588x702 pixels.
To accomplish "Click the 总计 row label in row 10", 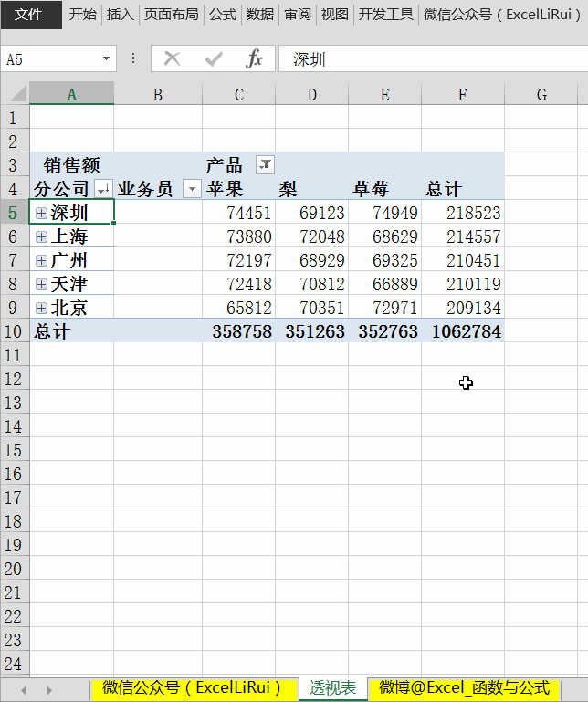I will [71, 331].
